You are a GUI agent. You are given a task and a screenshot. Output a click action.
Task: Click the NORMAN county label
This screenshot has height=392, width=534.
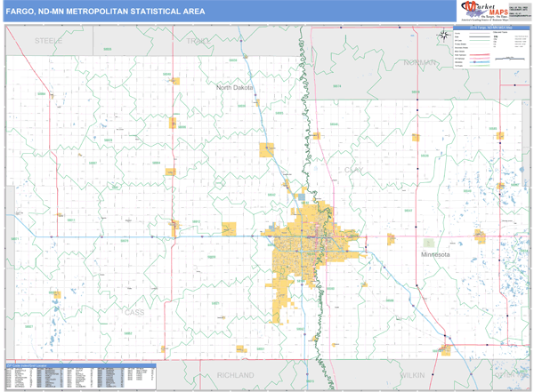pos(420,62)
